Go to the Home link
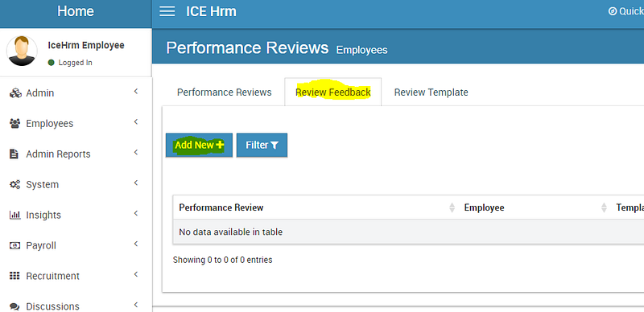 (76, 11)
